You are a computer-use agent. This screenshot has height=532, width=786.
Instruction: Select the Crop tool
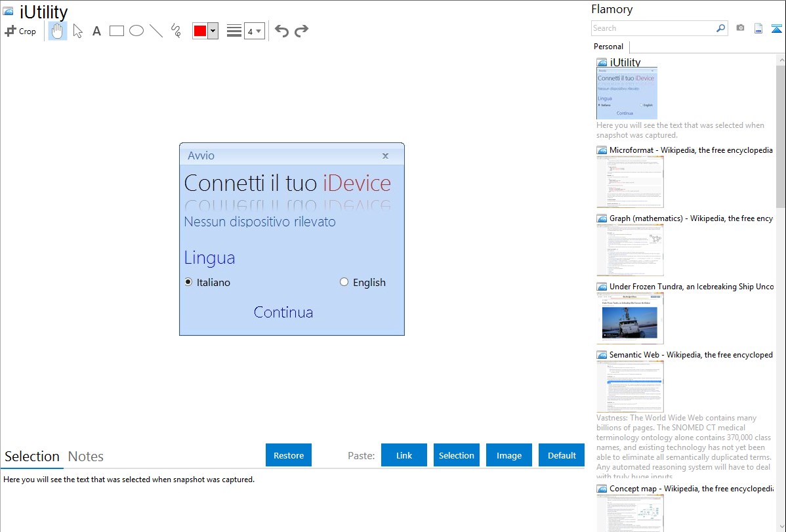(20, 31)
